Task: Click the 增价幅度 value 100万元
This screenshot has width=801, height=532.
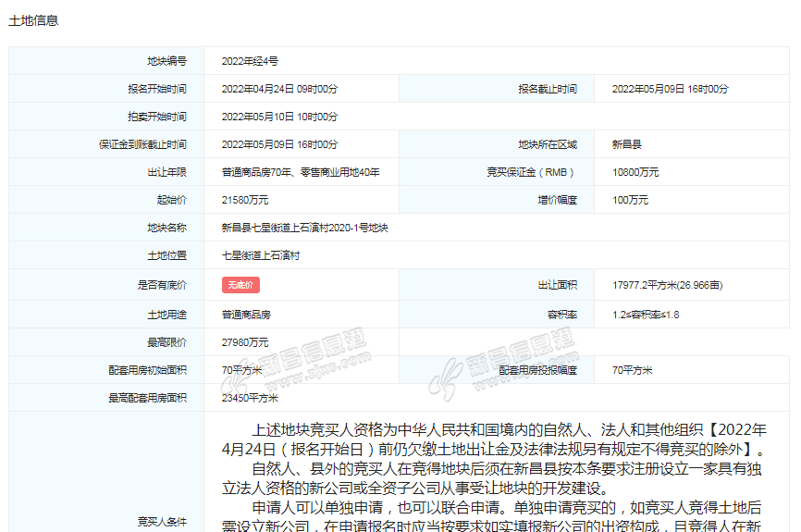Action: (630, 200)
